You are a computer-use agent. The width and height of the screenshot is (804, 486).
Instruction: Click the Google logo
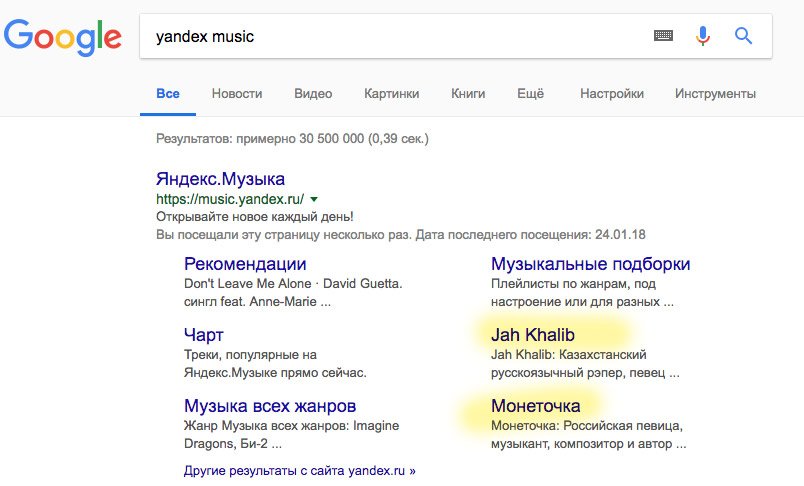(63, 37)
